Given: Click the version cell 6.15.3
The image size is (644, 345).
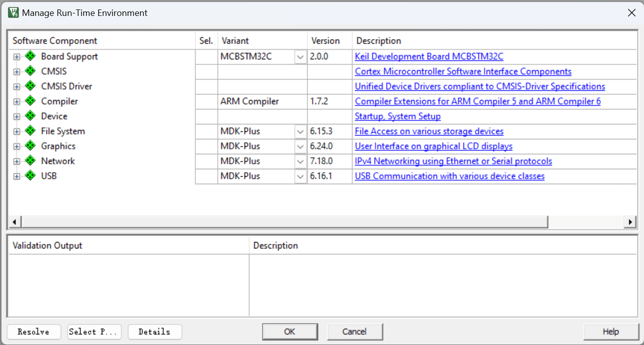Looking at the screenshot, I should click(x=330, y=131).
